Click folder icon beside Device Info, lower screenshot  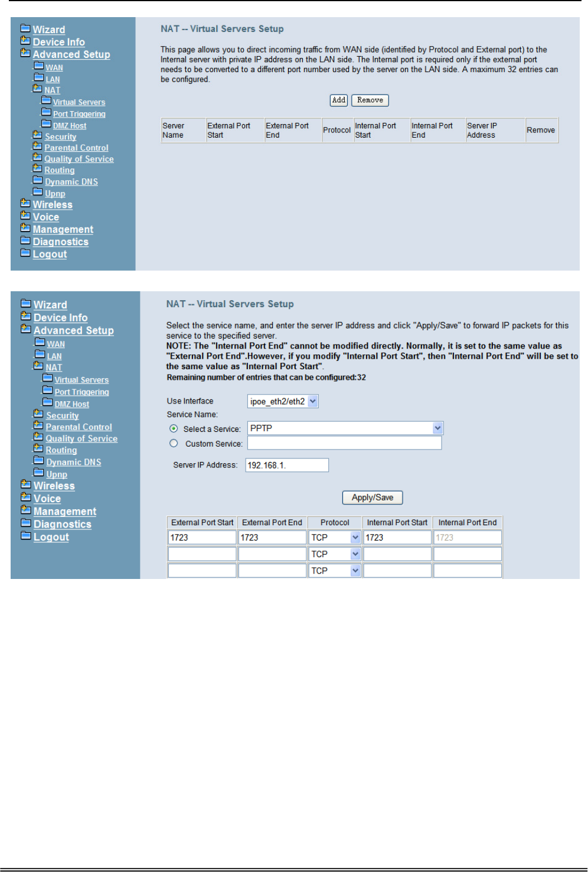tap(26, 316)
